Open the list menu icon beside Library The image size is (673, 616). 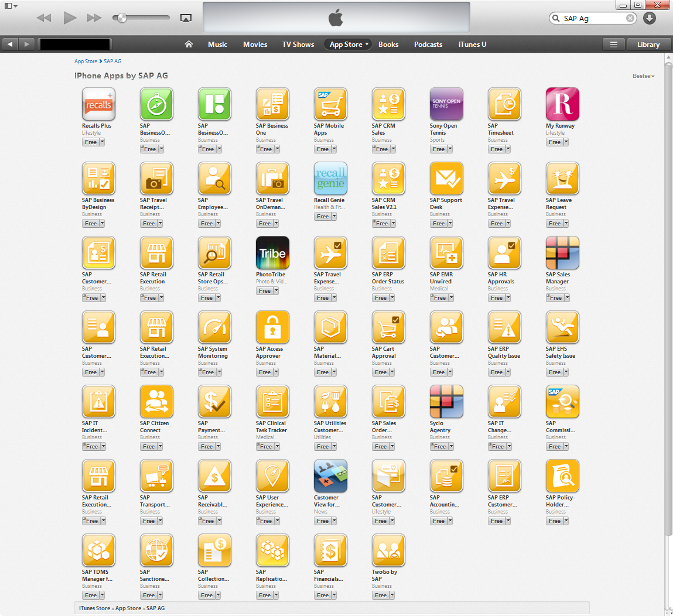[614, 44]
